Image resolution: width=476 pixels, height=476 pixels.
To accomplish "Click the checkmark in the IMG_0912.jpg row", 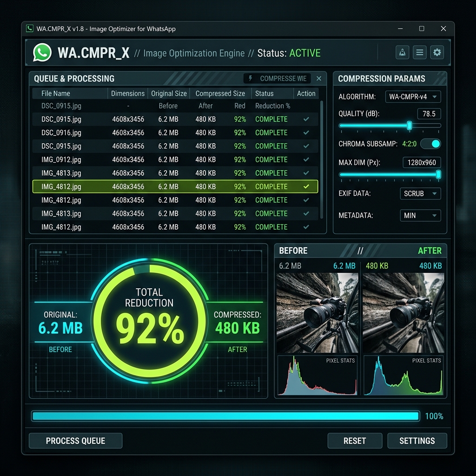I will [306, 159].
